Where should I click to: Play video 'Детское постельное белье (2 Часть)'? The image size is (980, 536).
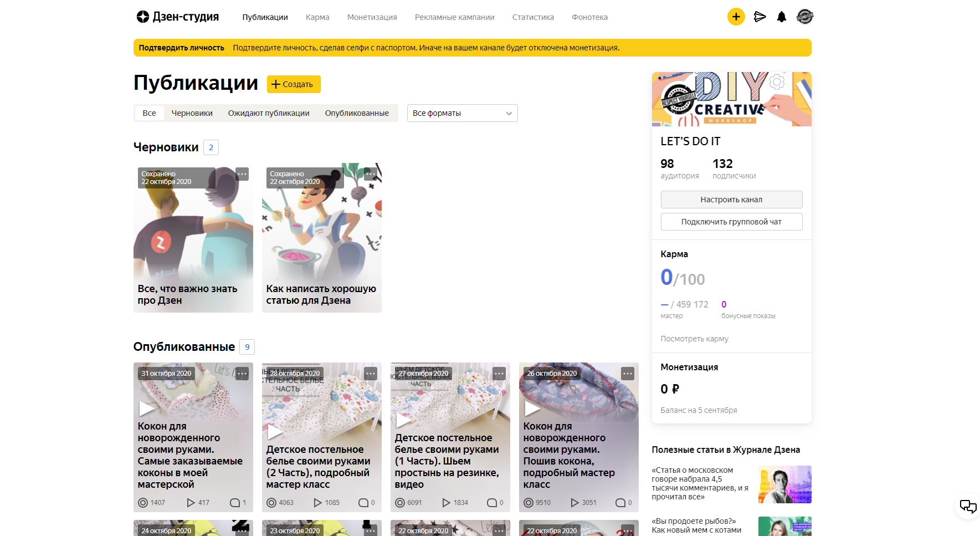275,432
